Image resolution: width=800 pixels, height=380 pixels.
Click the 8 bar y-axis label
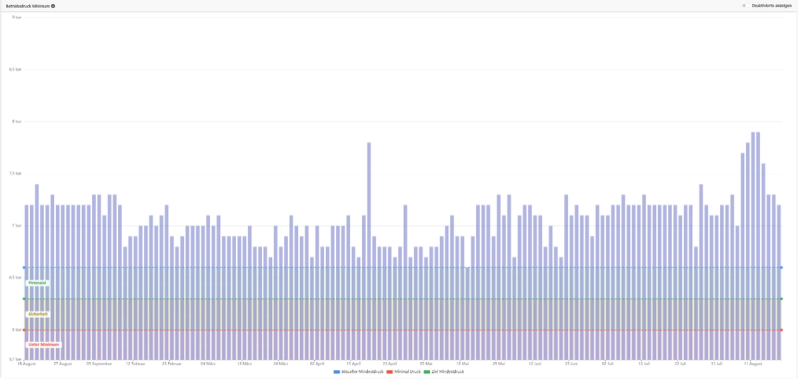[x=18, y=121]
